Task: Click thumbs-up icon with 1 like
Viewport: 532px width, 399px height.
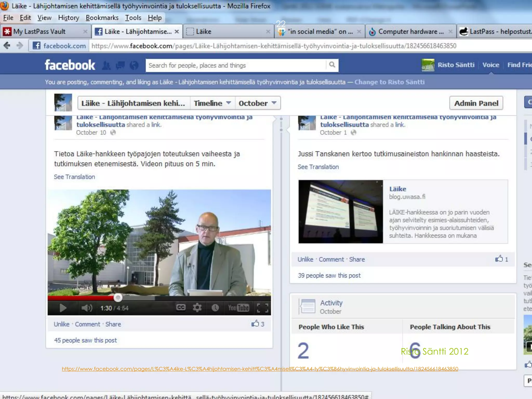Action: pyautogui.click(x=499, y=258)
